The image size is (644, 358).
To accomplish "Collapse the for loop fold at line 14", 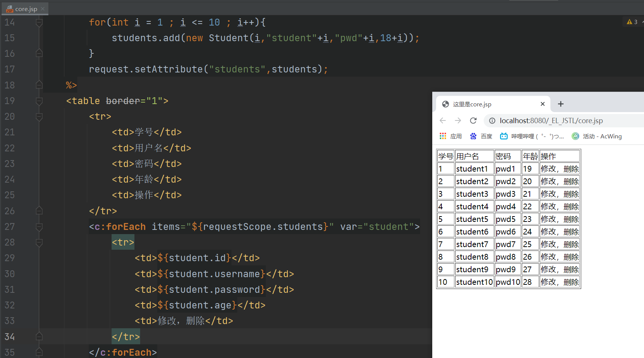I will click(39, 22).
